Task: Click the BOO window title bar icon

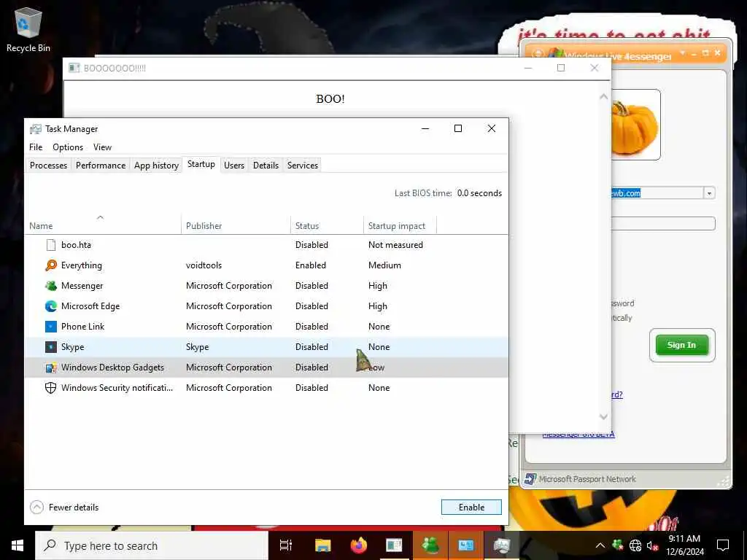Action: 74,68
